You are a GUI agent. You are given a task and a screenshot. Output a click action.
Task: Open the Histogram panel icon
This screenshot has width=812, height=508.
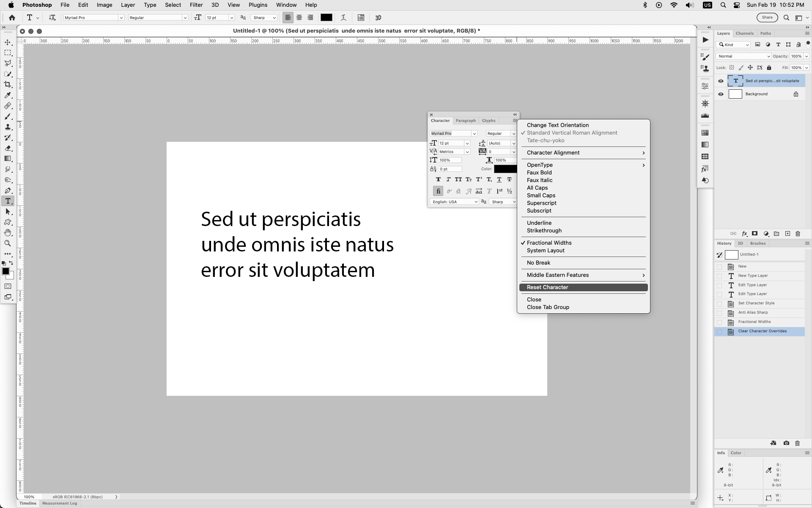point(705,116)
